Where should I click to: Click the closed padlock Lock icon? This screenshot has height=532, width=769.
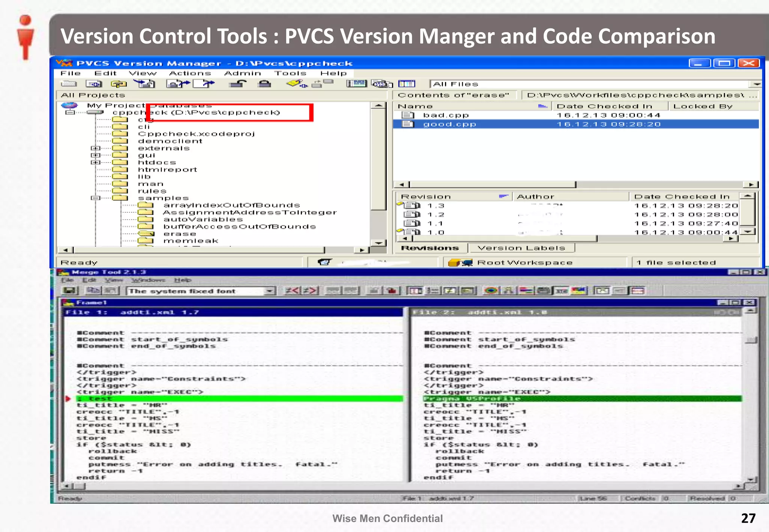264,84
